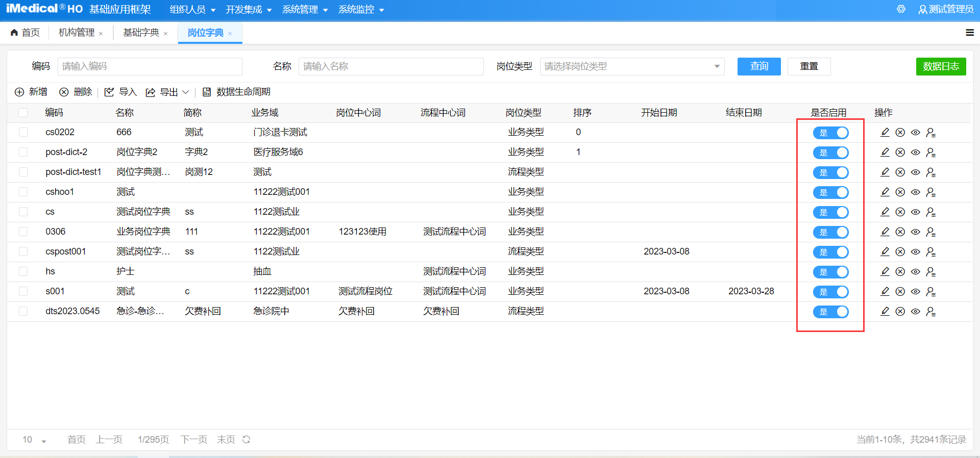
Task: Expand the 组织人员 menu
Action: 192,10
